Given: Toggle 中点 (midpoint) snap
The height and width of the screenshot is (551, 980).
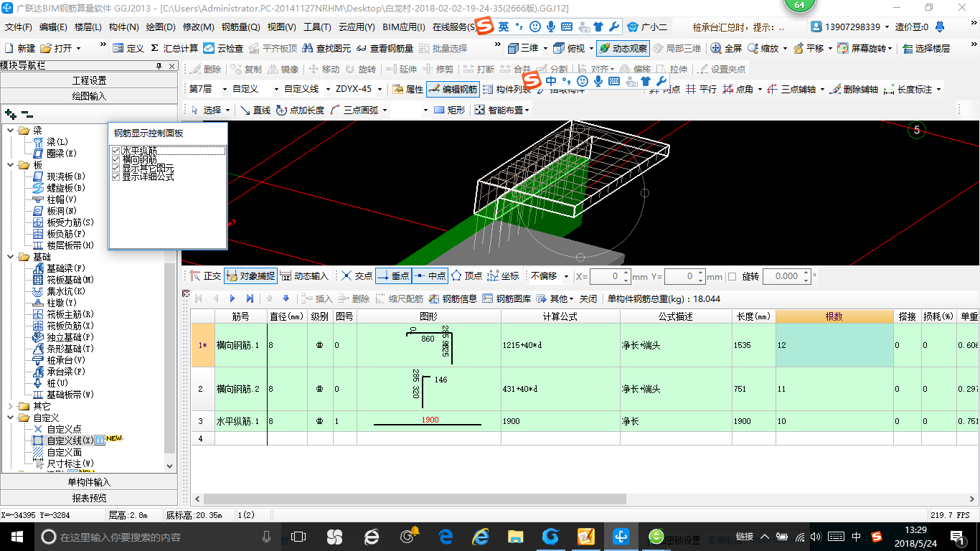Looking at the screenshot, I should click(430, 276).
